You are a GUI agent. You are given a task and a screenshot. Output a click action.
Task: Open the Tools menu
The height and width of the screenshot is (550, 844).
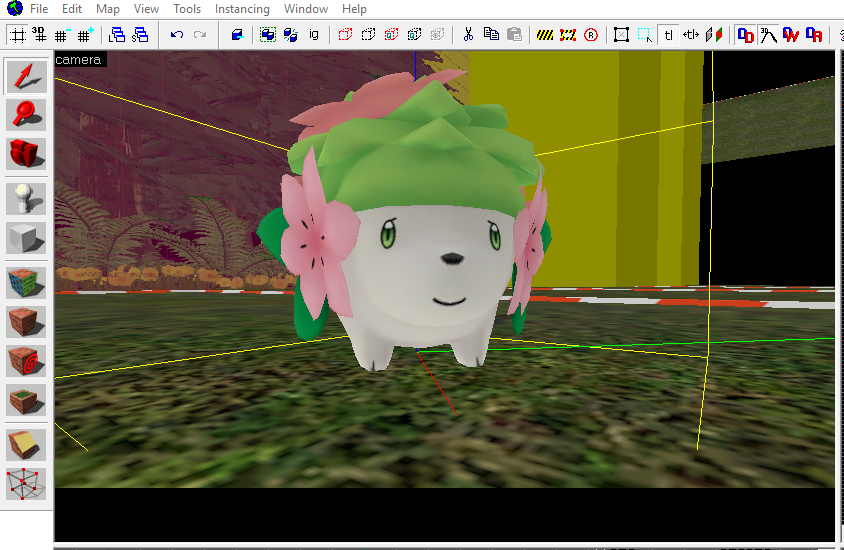coord(187,9)
